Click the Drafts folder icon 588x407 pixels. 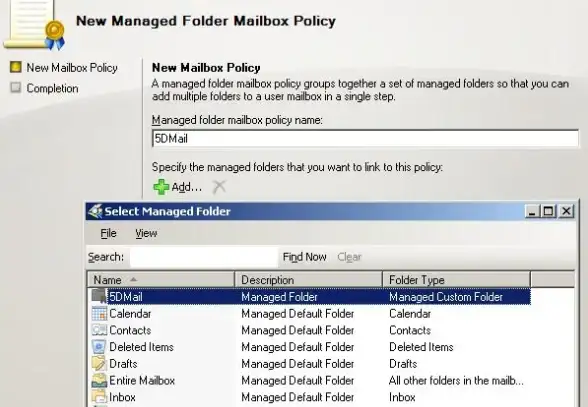[x=99, y=363]
